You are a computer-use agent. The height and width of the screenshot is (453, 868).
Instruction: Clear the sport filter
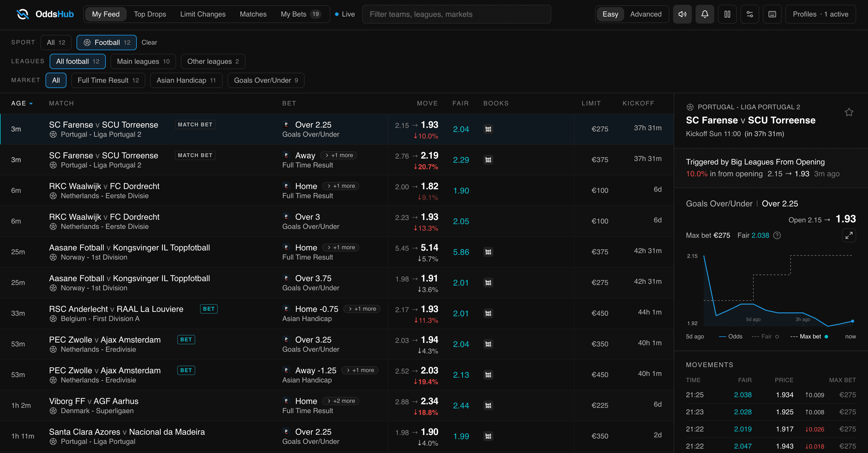[149, 43]
